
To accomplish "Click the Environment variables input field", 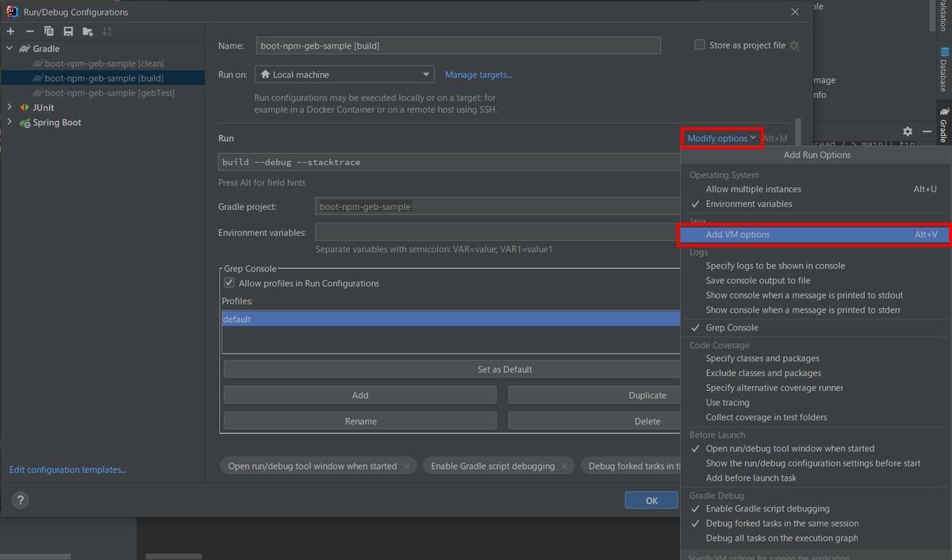I will click(498, 232).
